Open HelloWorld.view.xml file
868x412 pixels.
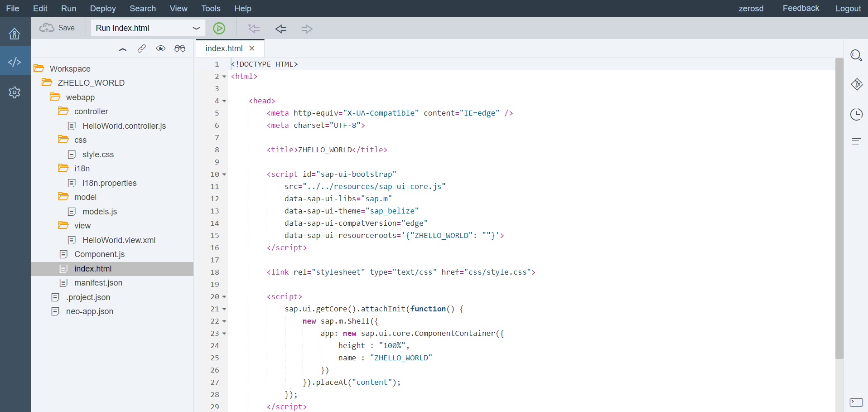(119, 240)
